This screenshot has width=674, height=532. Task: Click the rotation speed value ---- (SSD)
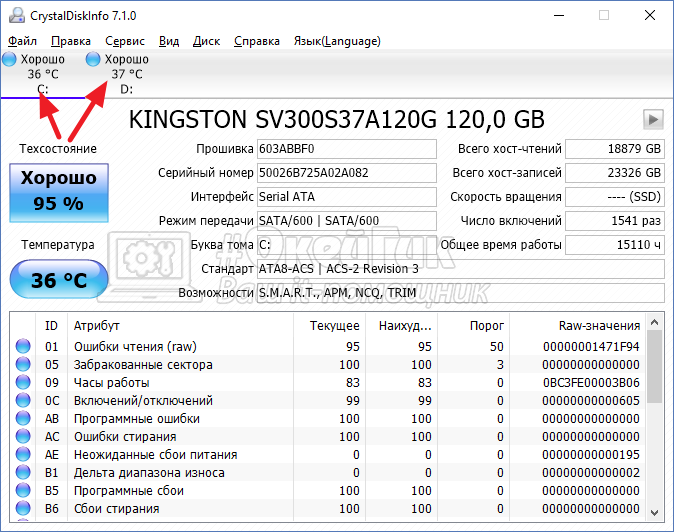click(615, 197)
